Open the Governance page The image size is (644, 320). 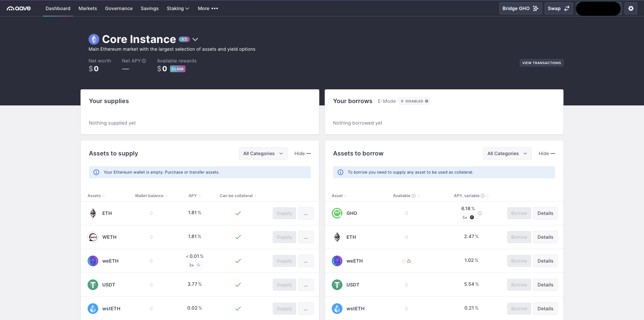tap(119, 8)
